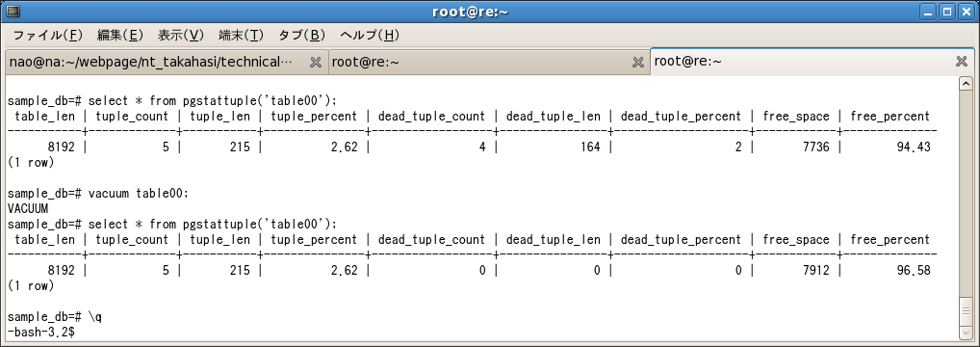Close the middle root@re:~ tab
The width and height of the screenshot is (980, 347).
click(637, 62)
